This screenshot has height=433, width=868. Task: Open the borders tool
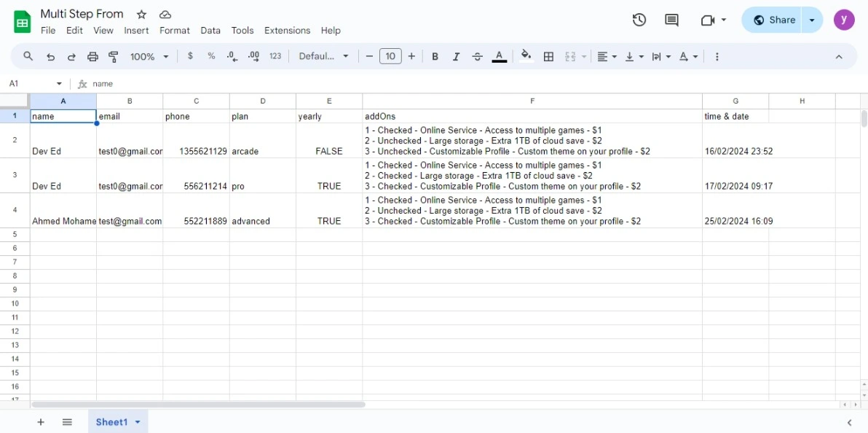(548, 57)
